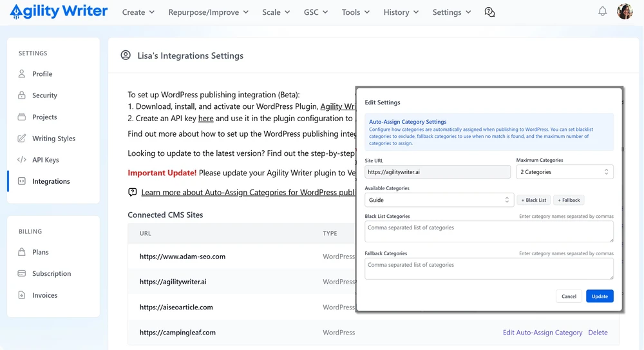This screenshot has height=350, width=644.
Task: Click the https://campingleaf.com row URL
Action: [x=178, y=333]
